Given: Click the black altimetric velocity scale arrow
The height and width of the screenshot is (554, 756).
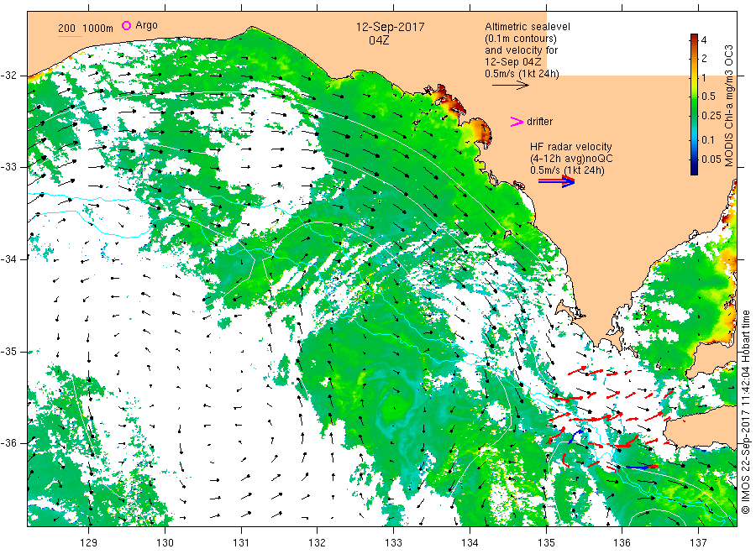Looking at the screenshot, I should point(511,86).
